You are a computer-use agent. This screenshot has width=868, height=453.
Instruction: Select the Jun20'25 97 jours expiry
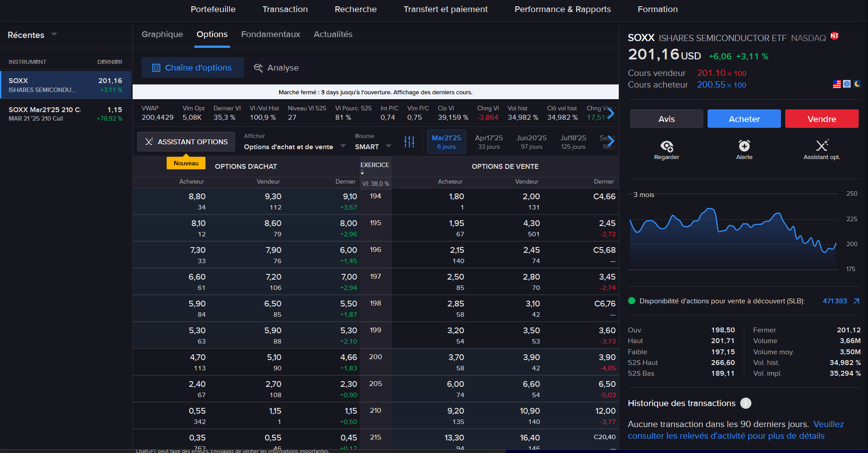tap(531, 142)
